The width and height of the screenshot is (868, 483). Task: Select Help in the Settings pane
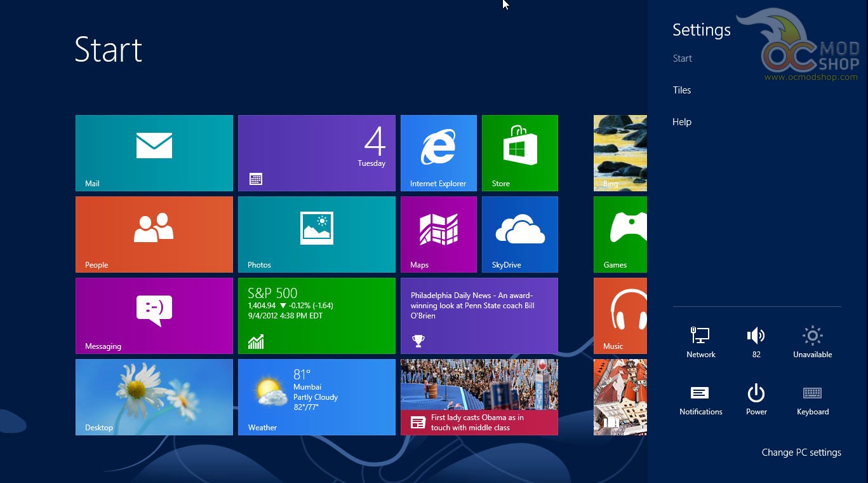(x=682, y=122)
